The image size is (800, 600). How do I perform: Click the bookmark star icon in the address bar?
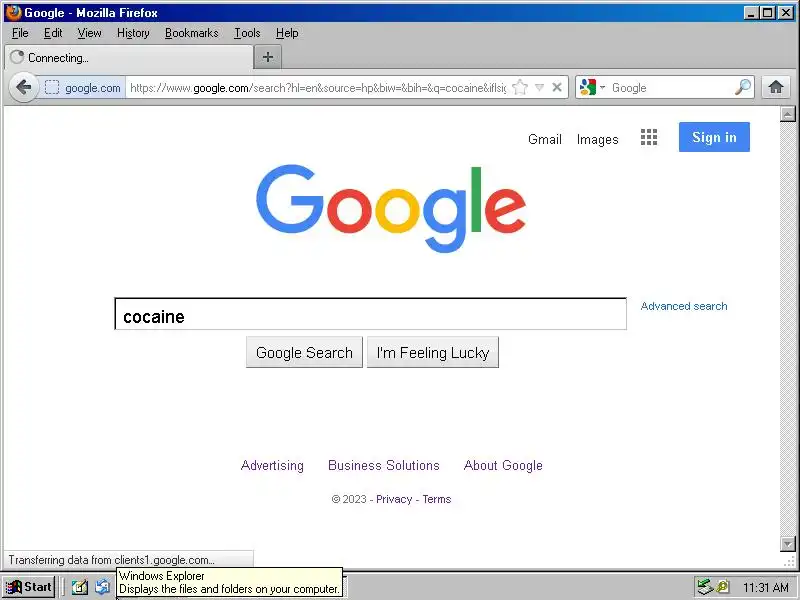519,88
